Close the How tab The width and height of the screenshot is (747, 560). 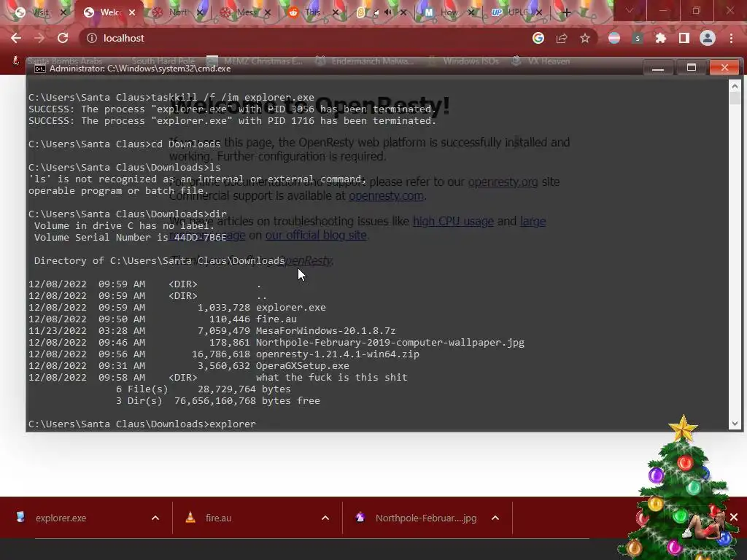[471, 12]
